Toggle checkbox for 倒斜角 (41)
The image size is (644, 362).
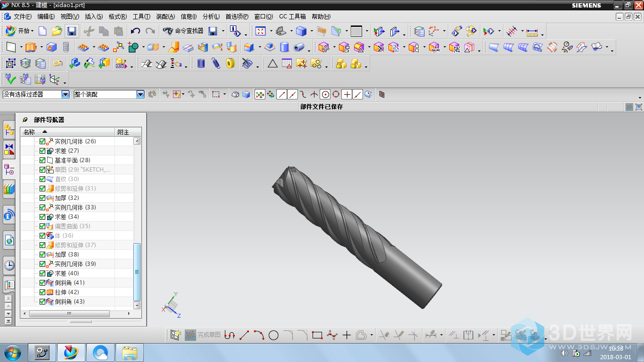click(42, 283)
